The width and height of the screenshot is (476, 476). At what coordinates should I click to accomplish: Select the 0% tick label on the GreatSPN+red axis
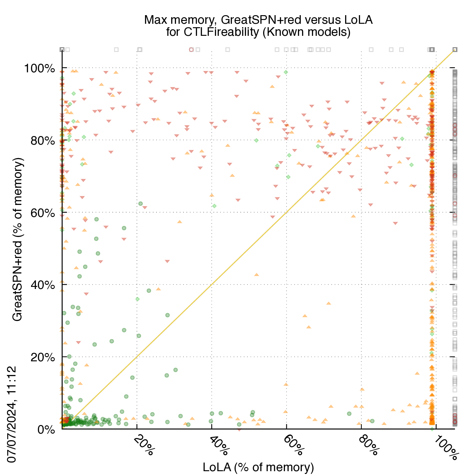(x=46, y=430)
